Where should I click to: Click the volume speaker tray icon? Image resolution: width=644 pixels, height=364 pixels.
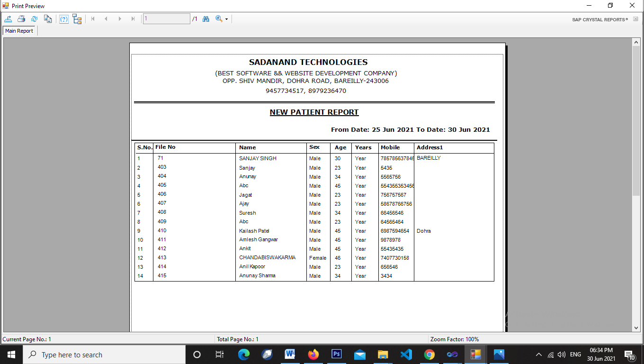click(x=562, y=355)
